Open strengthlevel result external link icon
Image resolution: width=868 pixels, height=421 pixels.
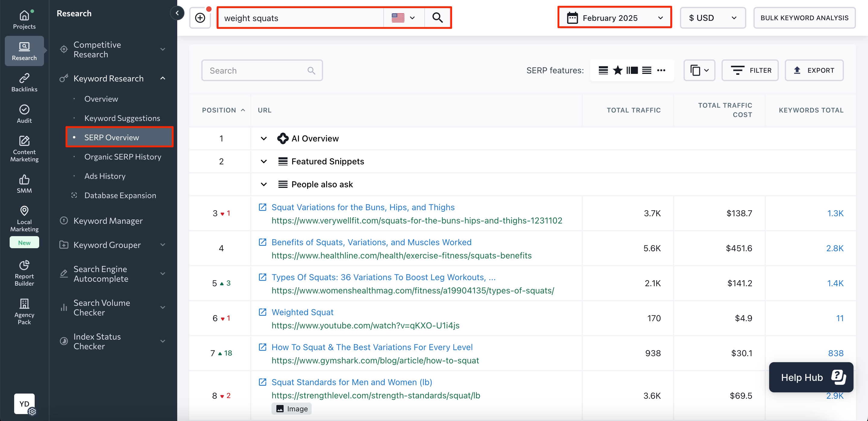[263, 382]
